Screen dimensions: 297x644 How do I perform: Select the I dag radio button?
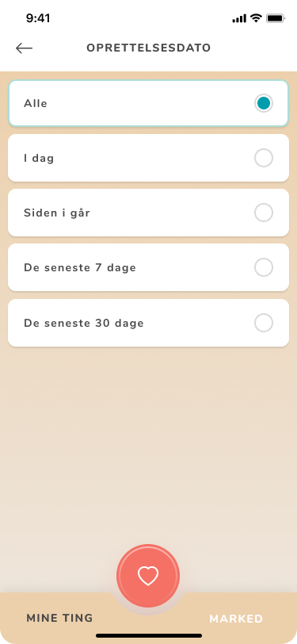pos(264,158)
